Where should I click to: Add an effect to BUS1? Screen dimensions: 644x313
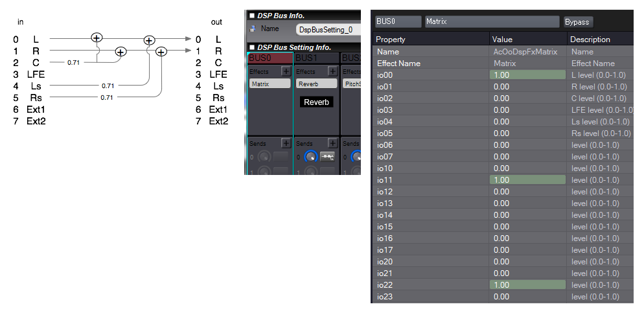click(x=332, y=72)
